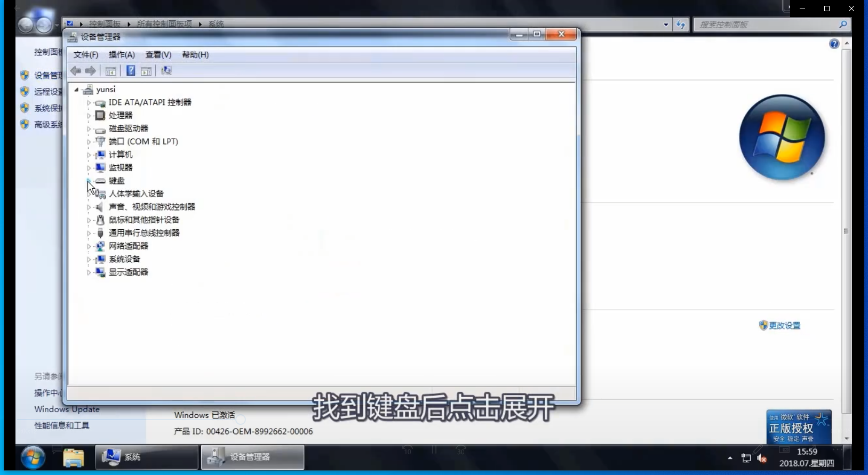Select the IDE ATA/ATAPI 控制器 icon

(100, 102)
